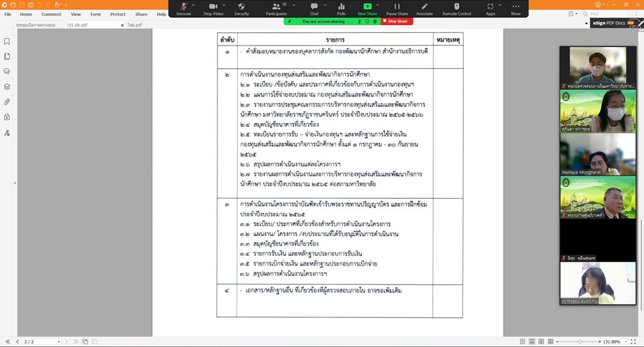Expand the arrow next to New Share
The height and width of the screenshot is (347, 644).
(378, 5)
